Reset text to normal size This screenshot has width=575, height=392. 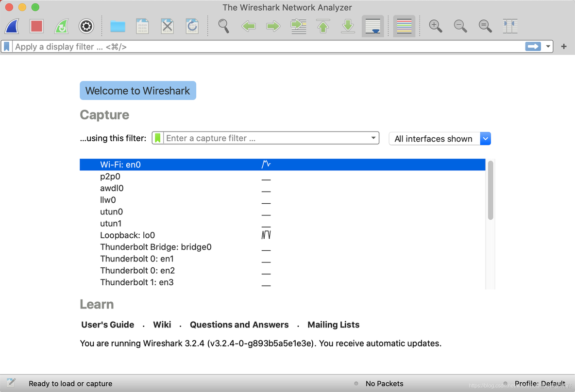485,26
